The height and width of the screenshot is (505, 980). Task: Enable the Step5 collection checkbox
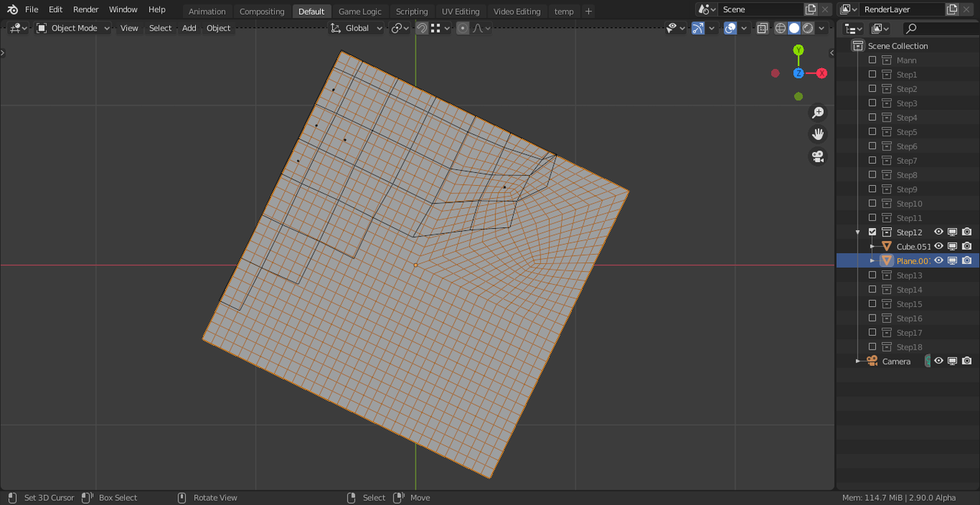pyautogui.click(x=872, y=132)
